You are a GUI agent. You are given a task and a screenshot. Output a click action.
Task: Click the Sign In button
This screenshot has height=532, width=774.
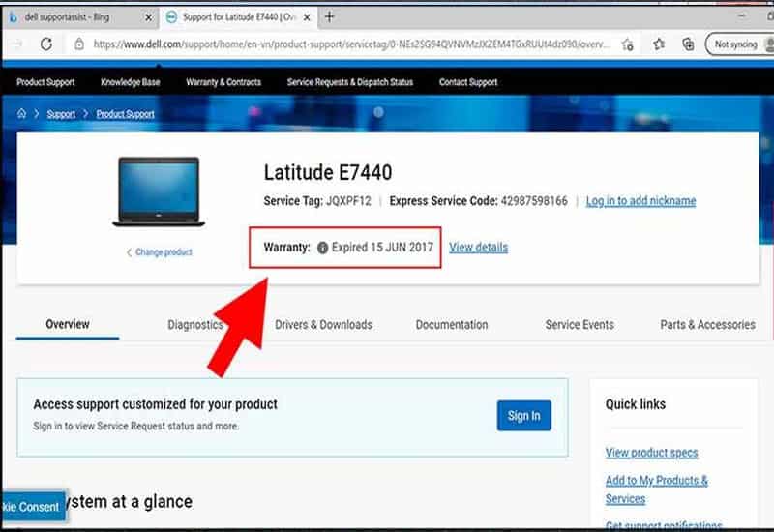coord(523,416)
